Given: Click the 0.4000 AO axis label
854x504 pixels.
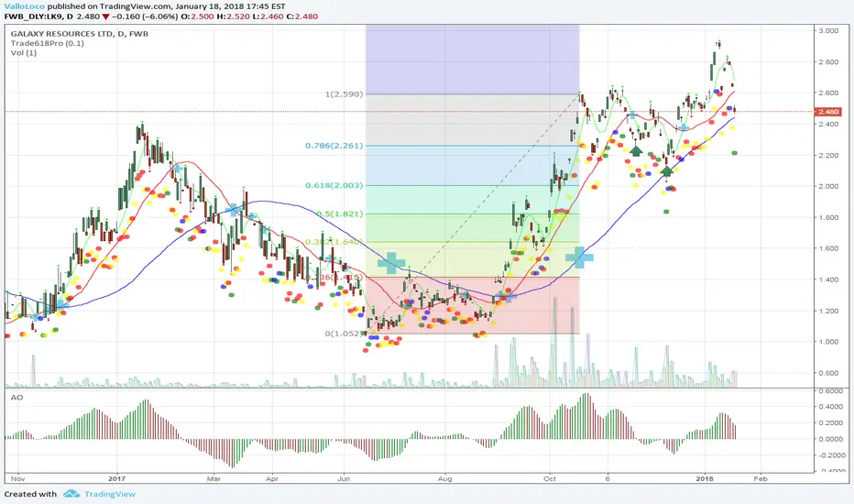Looking at the screenshot, I should 830,407.
